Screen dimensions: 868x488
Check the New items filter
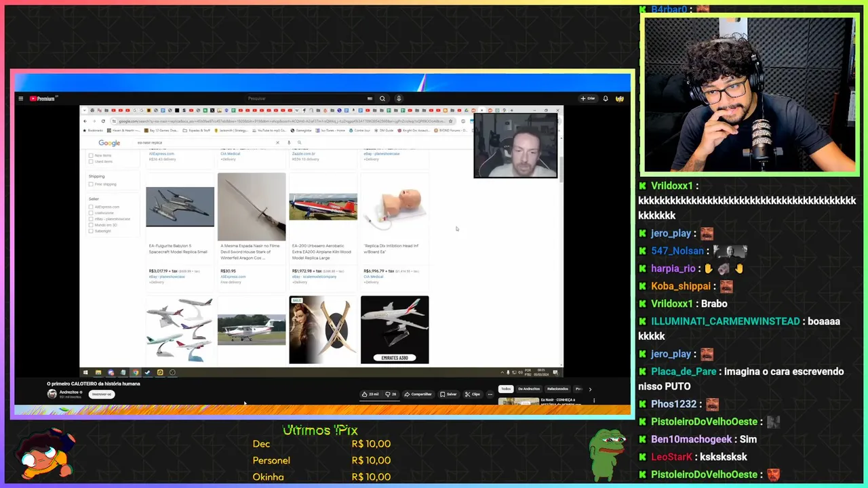pyautogui.click(x=91, y=155)
